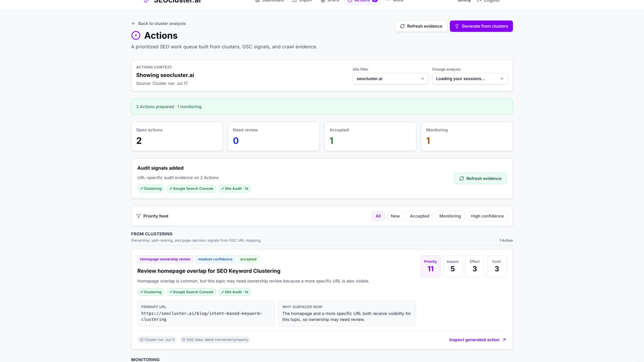Click 'Source: Cluster run: Jul 17' text
Screen dimensions: 644x362
pos(162,84)
